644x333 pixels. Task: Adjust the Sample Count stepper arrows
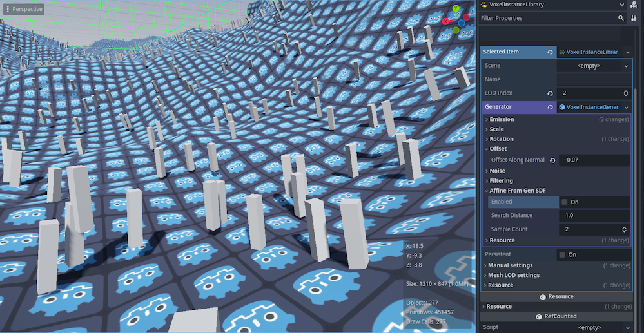pyautogui.click(x=624, y=229)
